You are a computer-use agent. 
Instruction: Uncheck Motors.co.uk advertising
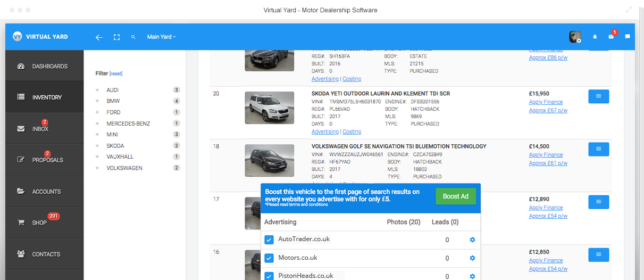(x=269, y=258)
